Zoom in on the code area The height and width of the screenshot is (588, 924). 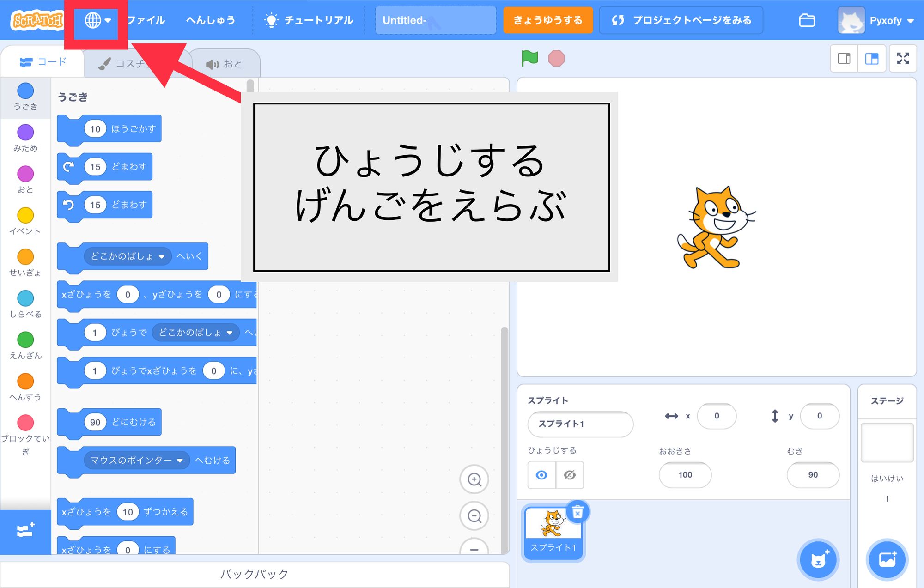(474, 479)
